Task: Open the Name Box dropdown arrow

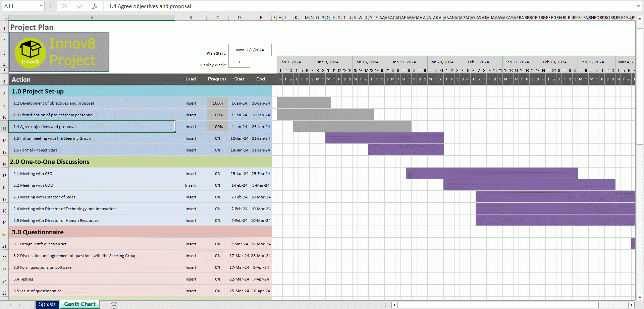Action: tap(41, 6)
